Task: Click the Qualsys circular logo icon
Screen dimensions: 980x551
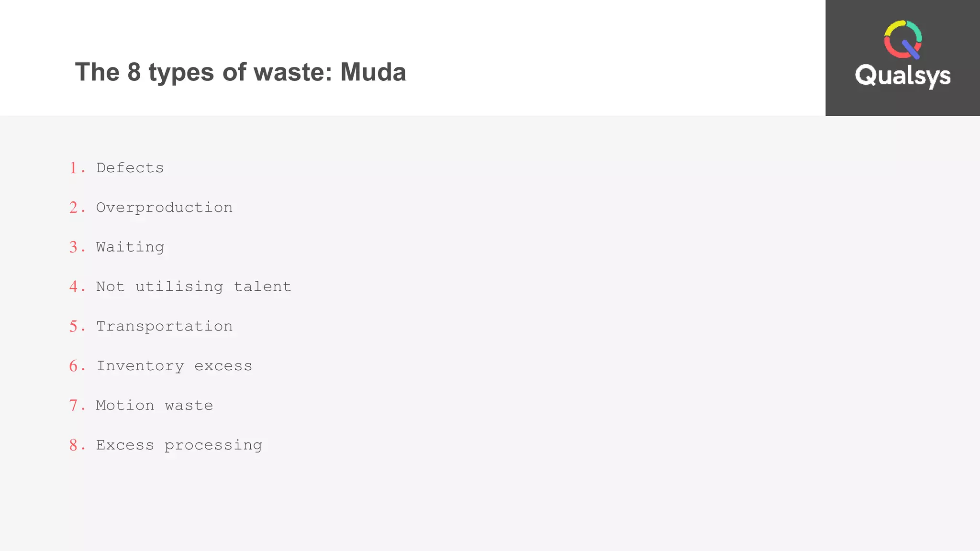Action: pos(902,39)
